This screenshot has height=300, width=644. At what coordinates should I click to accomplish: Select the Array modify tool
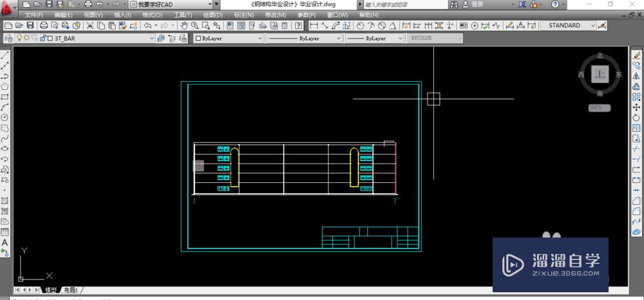[637, 97]
